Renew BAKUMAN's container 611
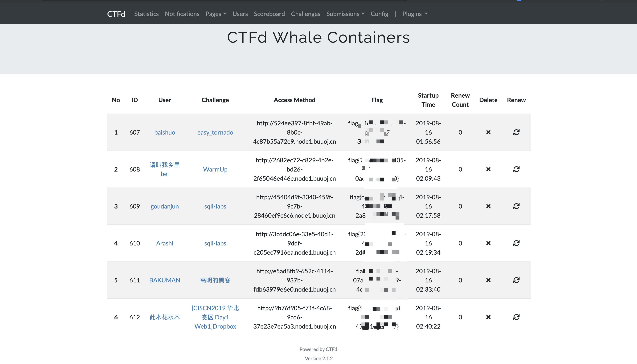Viewport: 637px width, 364px height. pos(516,280)
